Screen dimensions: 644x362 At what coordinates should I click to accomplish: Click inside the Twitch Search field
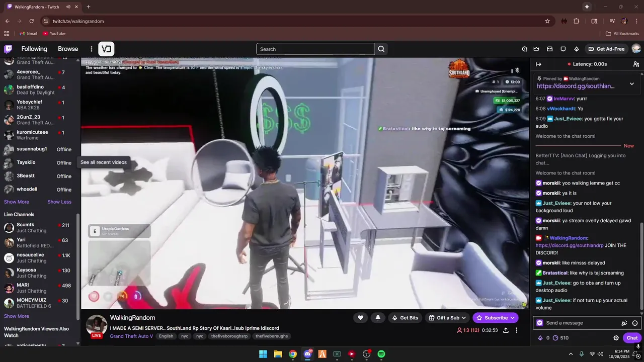[x=315, y=49]
